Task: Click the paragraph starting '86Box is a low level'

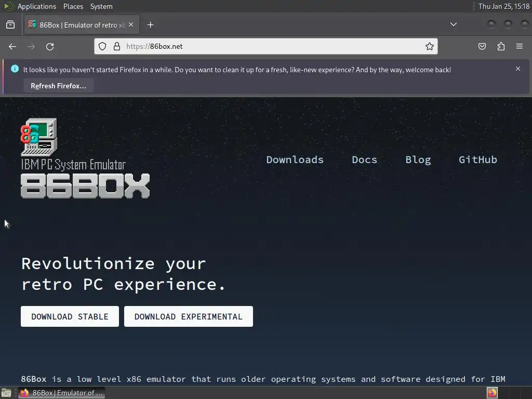Action: 263,379
